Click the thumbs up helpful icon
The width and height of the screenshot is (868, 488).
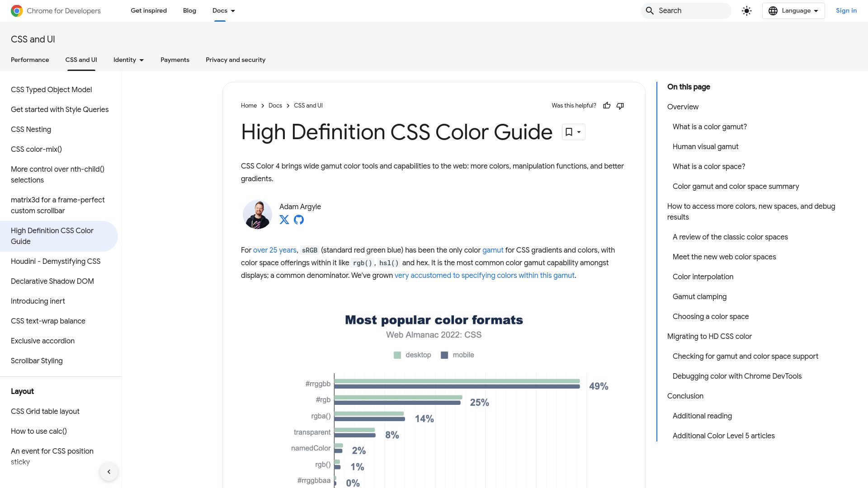pyautogui.click(x=607, y=105)
